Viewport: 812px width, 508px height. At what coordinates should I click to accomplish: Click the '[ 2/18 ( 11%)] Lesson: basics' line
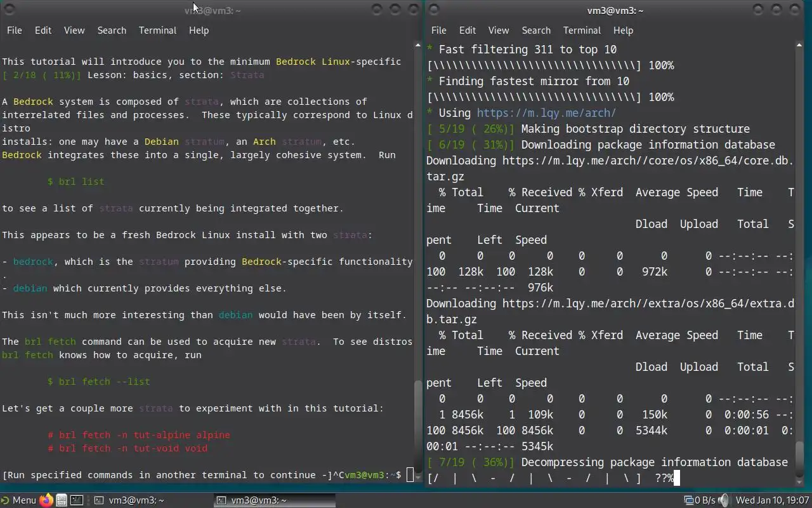click(x=133, y=75)
